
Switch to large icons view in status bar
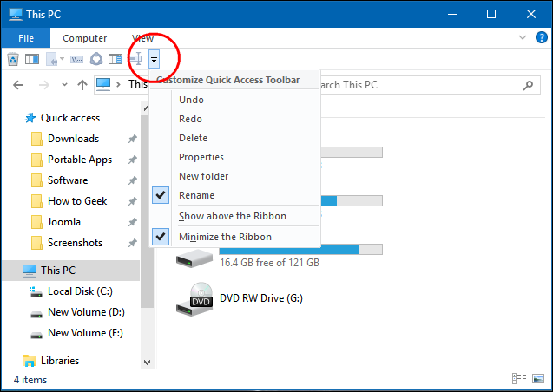pos(537,379)
